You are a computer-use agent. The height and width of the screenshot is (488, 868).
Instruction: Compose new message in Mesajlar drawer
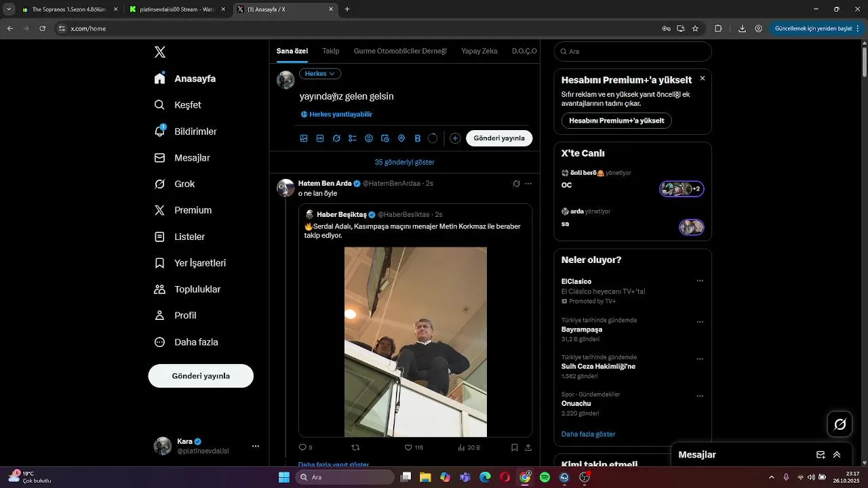(821, 455)
